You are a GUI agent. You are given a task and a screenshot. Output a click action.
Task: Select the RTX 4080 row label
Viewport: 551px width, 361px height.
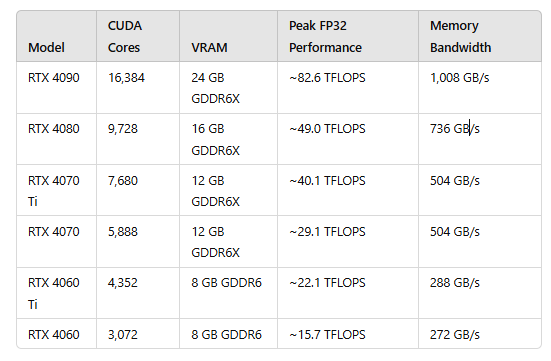click(54, 129)
